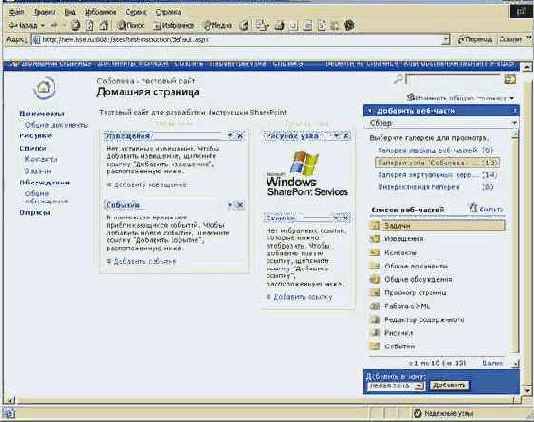This screenshot has width=534, height=422.
Task: Open the Извещения web part dropdown arrow
Action: point(230,136)
